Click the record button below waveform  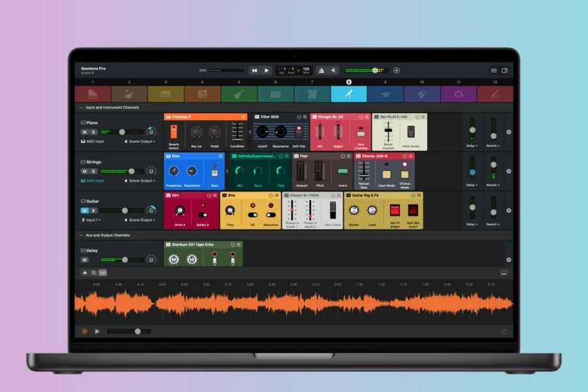coord(85,331)
